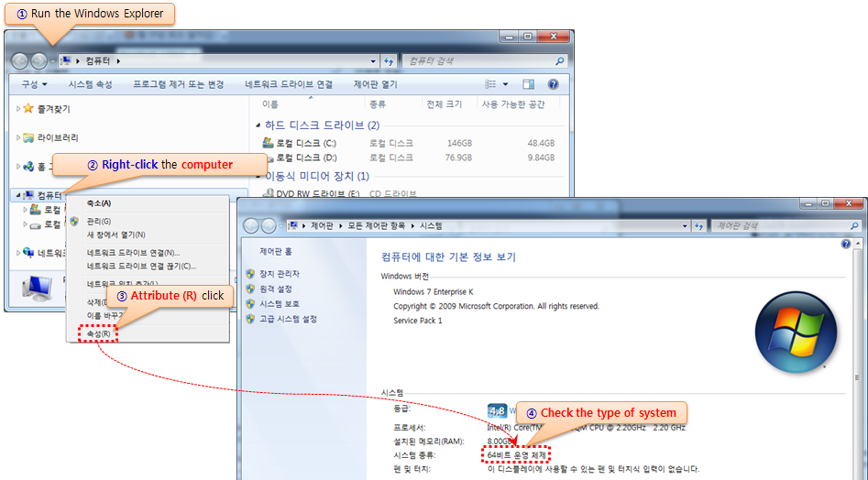Collapse the 하드 디스크 드라이브 group
This screenshot has width=868, height=480.
click(x=258, y=125)
